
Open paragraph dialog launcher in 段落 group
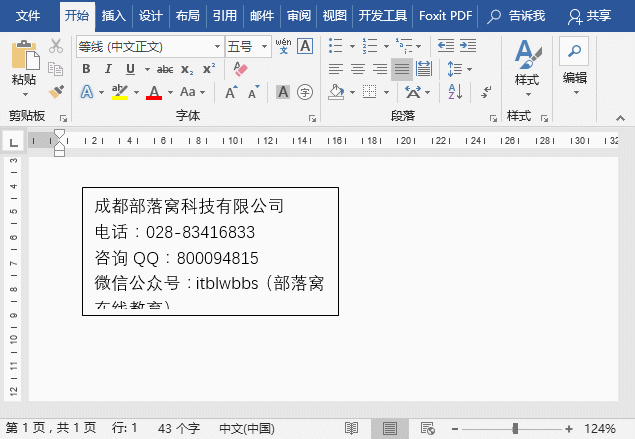(x=493, y=118)
